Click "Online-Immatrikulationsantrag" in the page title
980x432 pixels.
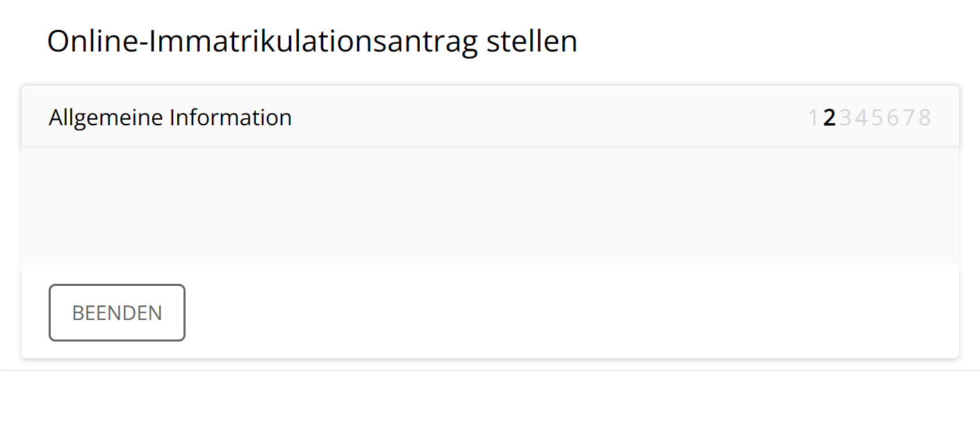point(262,42)
